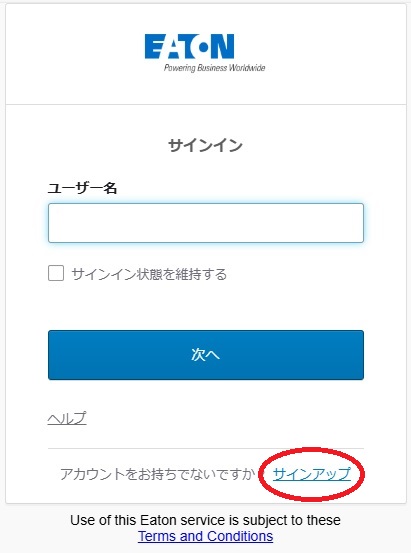Click the blue EATON wordmark

pos(189,46)
